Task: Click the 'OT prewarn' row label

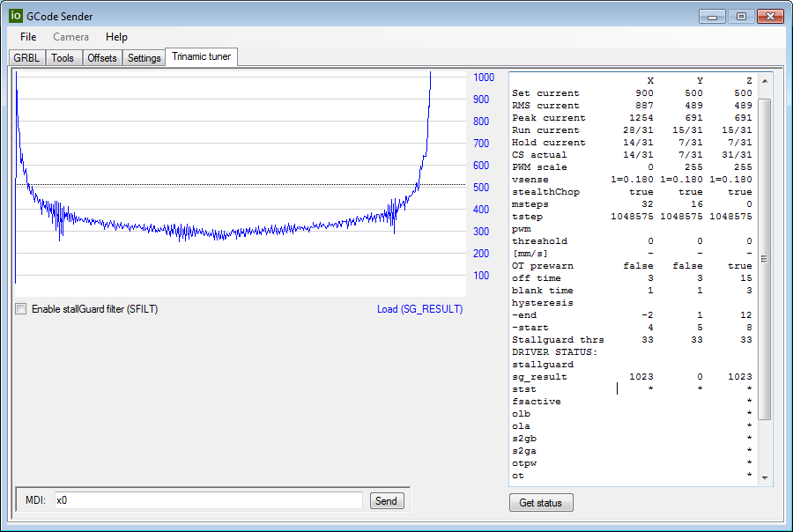Action: tap(543, 266)
